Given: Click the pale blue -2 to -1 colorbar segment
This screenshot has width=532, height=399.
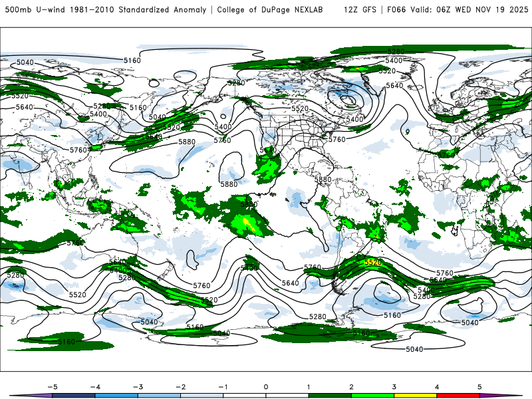Looking at the screenshot, I should click(202, 396).
